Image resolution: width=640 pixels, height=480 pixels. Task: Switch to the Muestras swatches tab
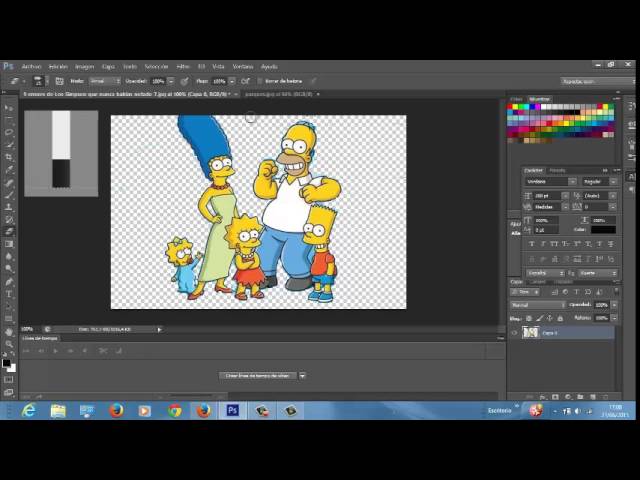539,99
